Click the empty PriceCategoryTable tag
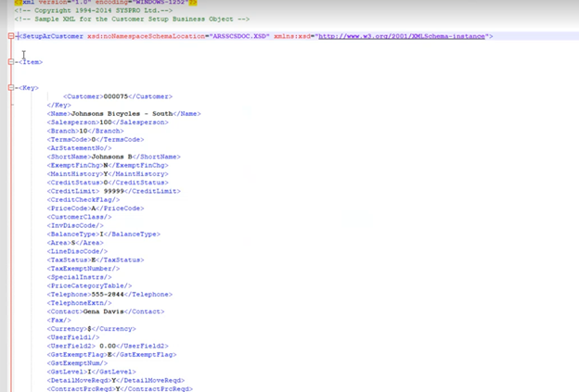579x392 pixels. pyautogui.click(x=89, y=285)
